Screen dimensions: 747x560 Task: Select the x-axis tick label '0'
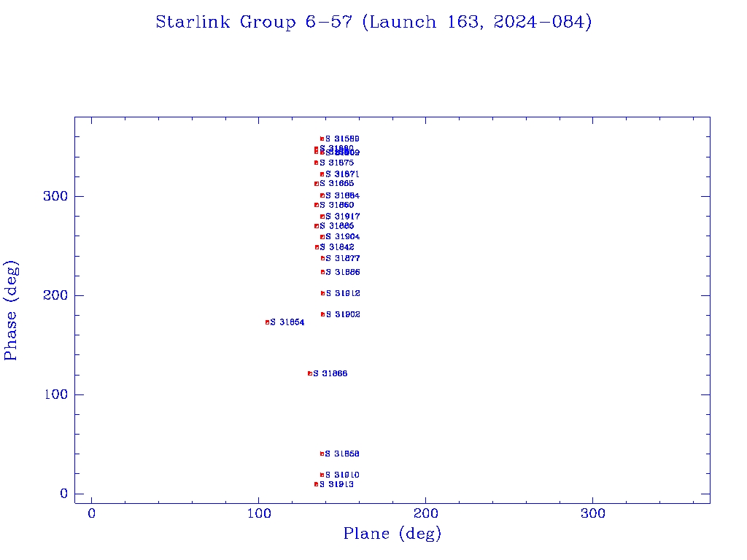click(x=91, y=514)
